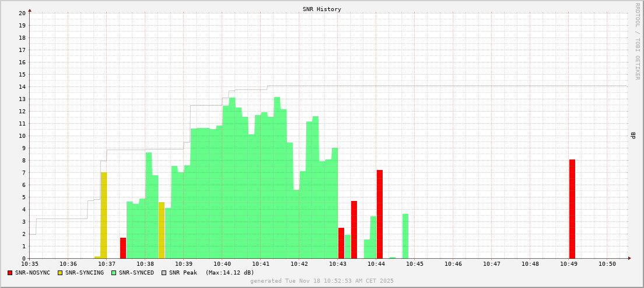Click the 10:35 time axis label
The height and width of the screenshot is (288, 644).
click(x=29, y=264)
